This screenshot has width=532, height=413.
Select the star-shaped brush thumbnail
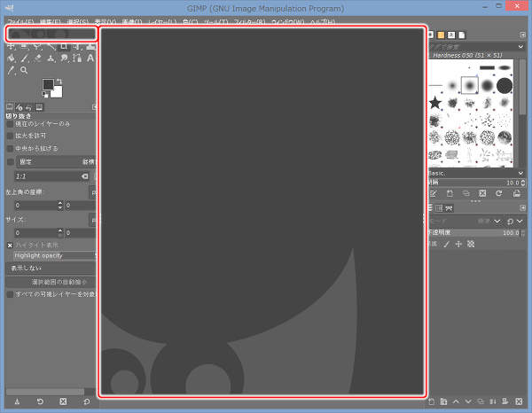coord(435,105)
